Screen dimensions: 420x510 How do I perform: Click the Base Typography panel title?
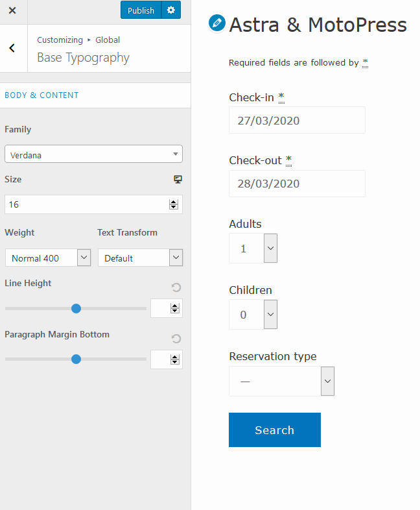[x=83, y=58]
